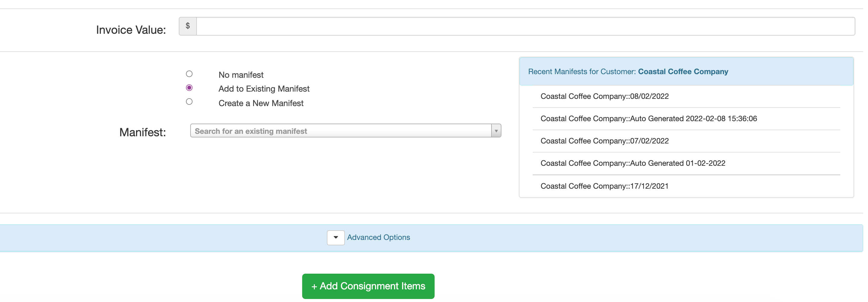Click the Manifest field label
868x302 pixels.
142,132
